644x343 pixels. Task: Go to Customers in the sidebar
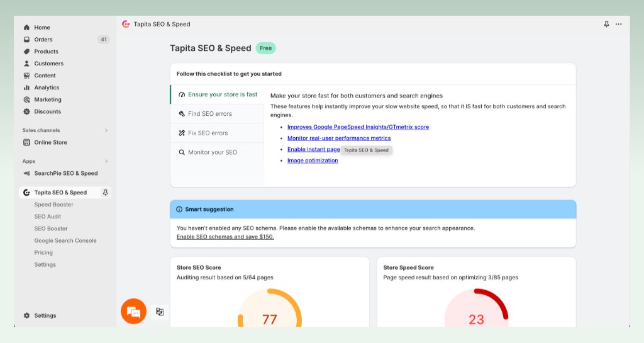pos(49,64)
